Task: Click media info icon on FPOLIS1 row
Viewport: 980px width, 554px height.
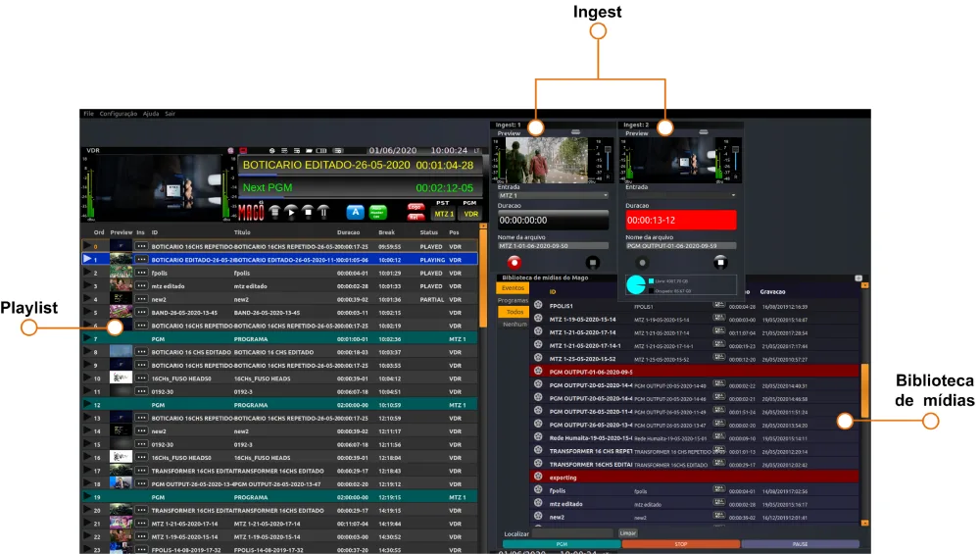Action: 718,305
